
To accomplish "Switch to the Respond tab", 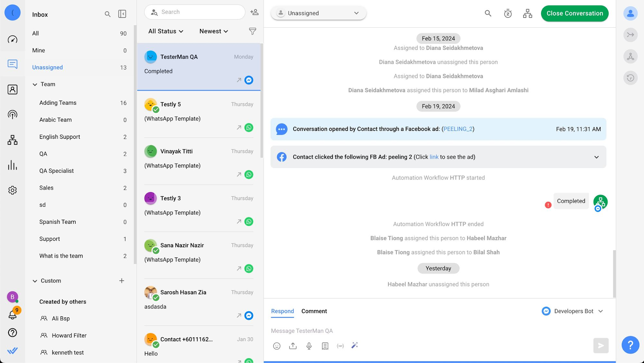I will coord(283,311).
